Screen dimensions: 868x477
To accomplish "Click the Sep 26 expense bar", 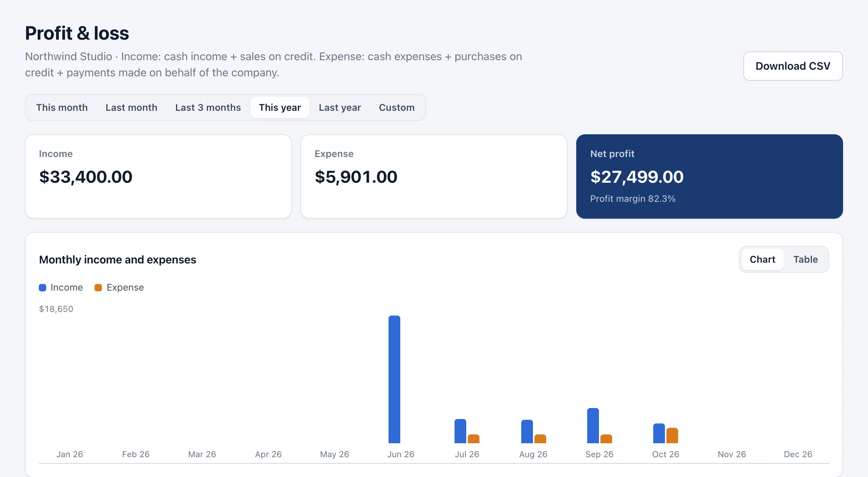I will click(606, 439).
